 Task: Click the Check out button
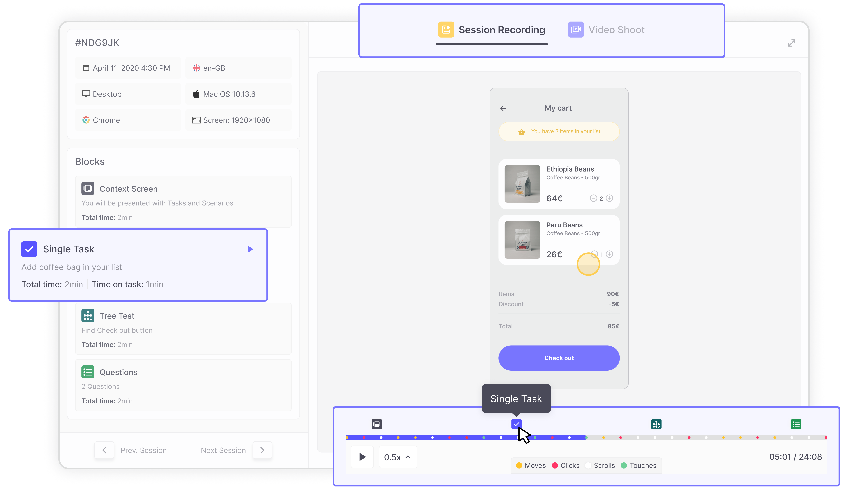pos(559,358)
